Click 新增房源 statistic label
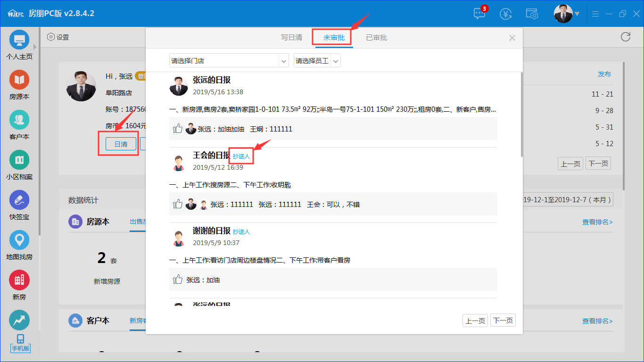 [x=107, y=281]
